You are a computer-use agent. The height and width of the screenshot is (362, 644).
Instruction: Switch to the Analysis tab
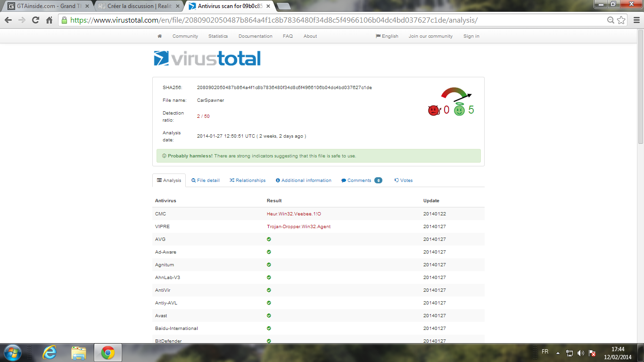click(169, 181)
